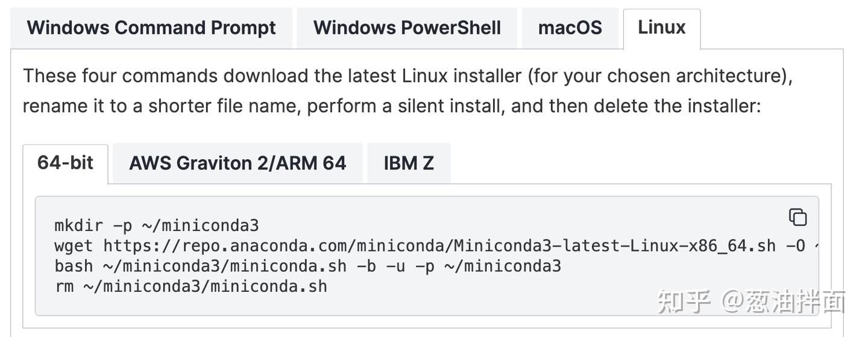Click the rm command at line start
868x337 pixels.
point(64,286)
